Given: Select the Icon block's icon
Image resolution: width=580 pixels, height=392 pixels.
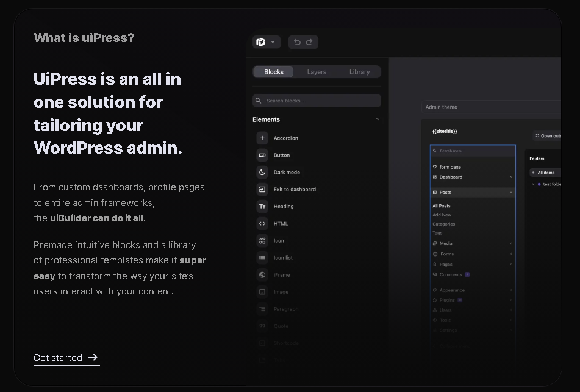Looking at the screenshot, I should 262,240.
